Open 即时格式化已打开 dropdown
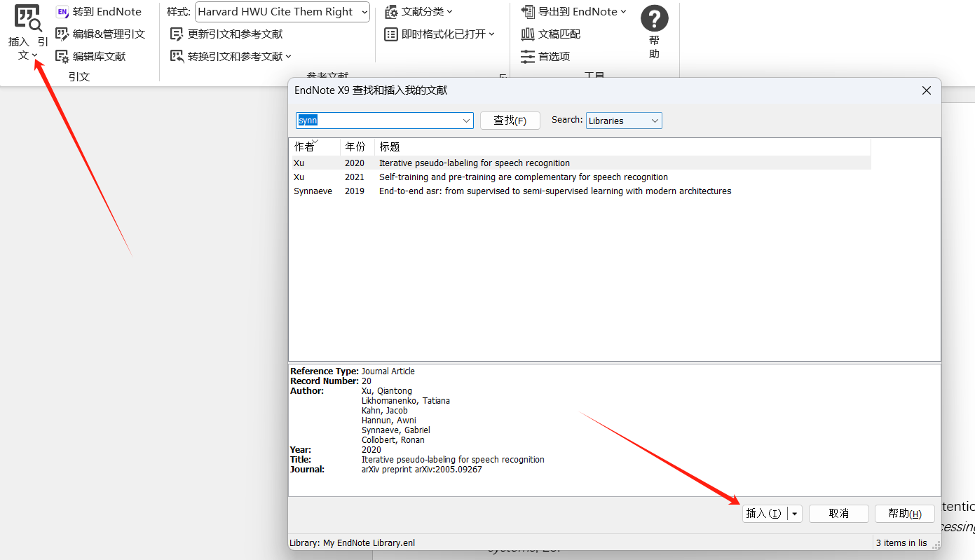975x560 pixels. (x=439, y=34)
